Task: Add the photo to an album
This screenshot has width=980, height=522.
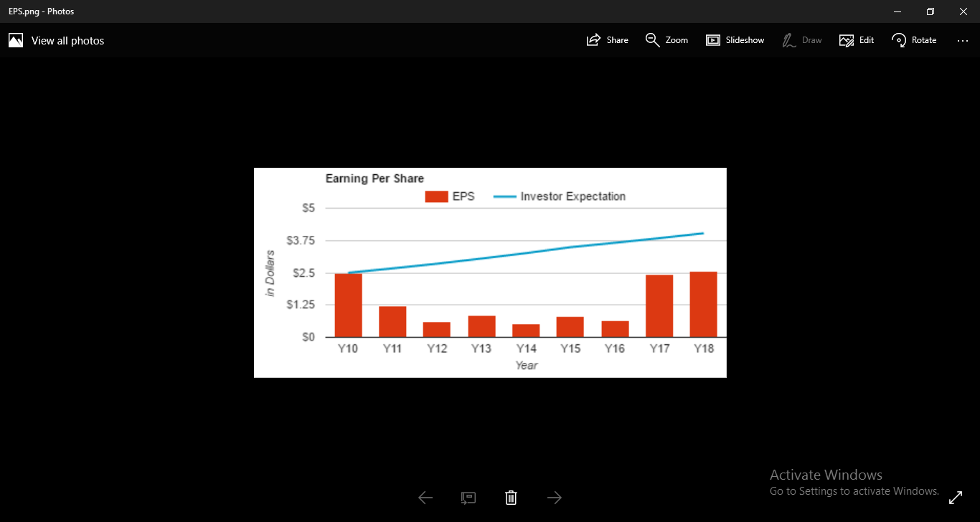Action: click(x=468, y=497)
